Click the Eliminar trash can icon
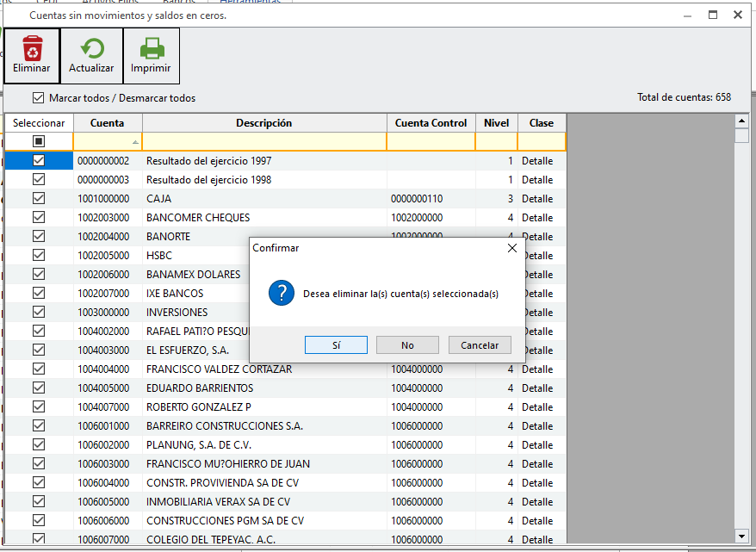The width and height of the screenshot is (756, 552). tap(32, 48)
